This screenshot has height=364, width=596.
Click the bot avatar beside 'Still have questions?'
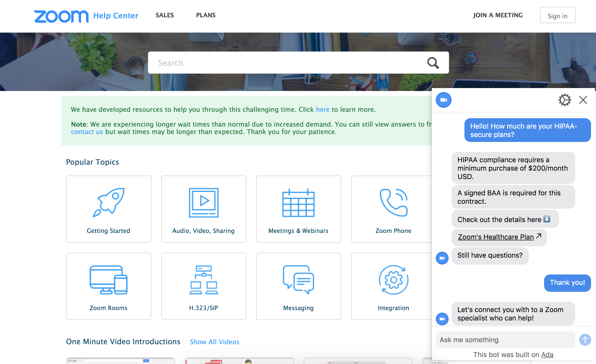[x=442, y=258]
